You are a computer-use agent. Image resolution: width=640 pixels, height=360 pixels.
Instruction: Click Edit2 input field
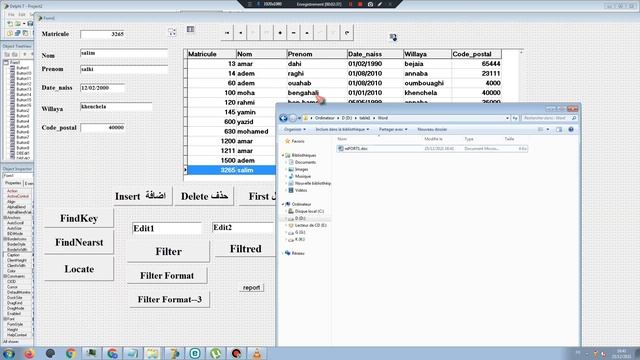[x=242, y=227]
